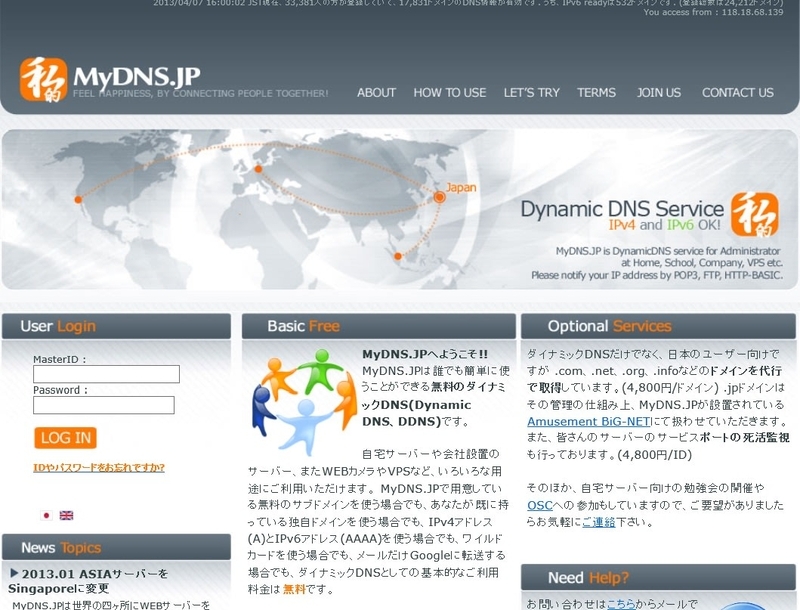The width and height of the screenshot is (800, 610).
Task: Click the orange '無料' text
Action: tap(294, 590)
